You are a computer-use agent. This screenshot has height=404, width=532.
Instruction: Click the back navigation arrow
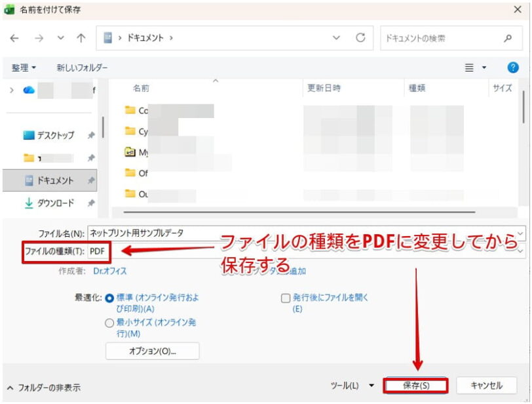14,38
